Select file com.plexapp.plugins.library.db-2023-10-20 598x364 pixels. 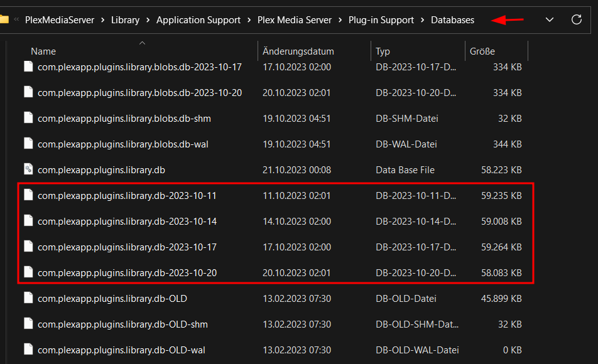[127, 273]
